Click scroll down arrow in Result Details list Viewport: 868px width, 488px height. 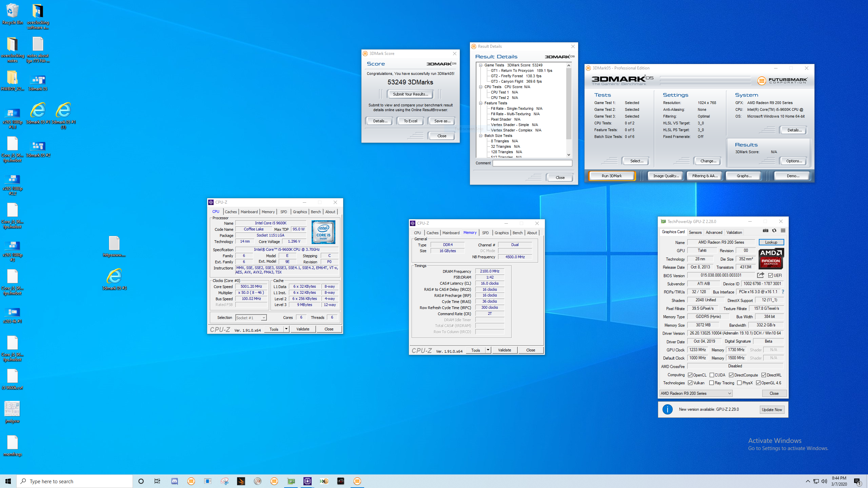569,155
